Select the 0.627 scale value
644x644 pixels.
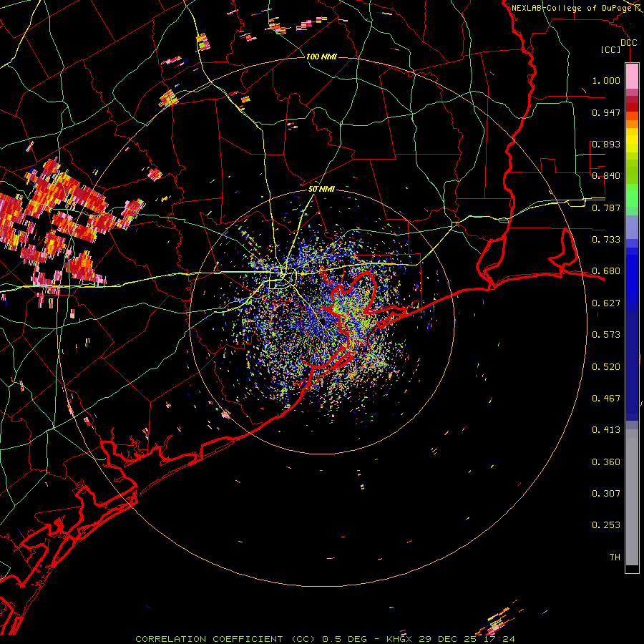(606, 303)
